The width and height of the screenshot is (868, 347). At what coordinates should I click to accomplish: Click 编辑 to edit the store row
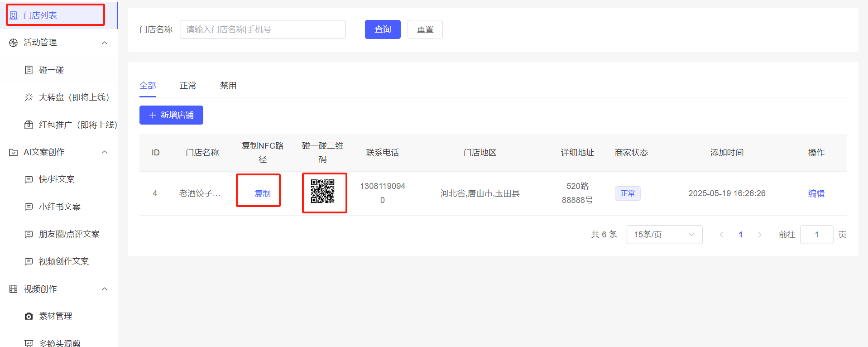(816, 193)
